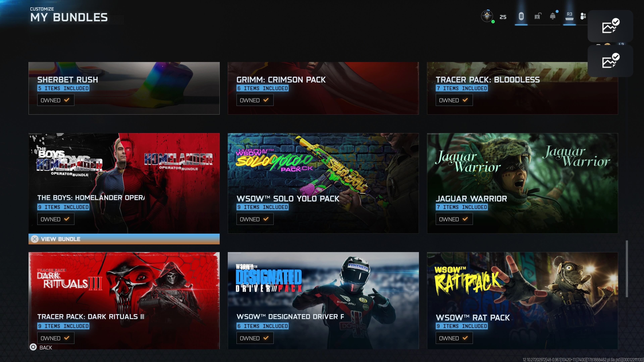Image resolution: width=644 pixels, height=362 pixels.
Task: Click "6 ITEMS INCLUDED" on Grimm: Crimson Pack
Action: coord(262,88)
